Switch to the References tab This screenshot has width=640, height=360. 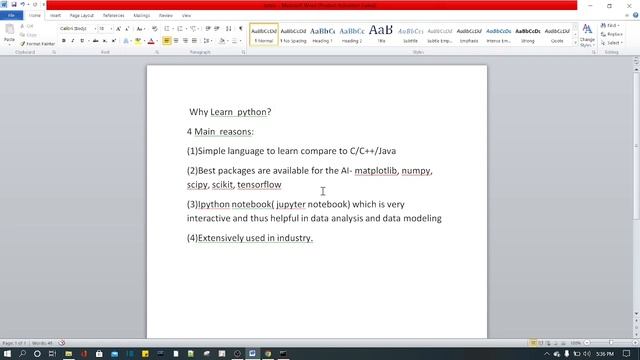click(x=113, y=16)
